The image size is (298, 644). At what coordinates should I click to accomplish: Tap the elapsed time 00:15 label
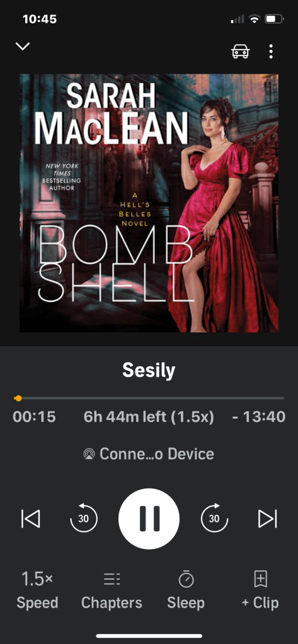click(x=34, y=417)
